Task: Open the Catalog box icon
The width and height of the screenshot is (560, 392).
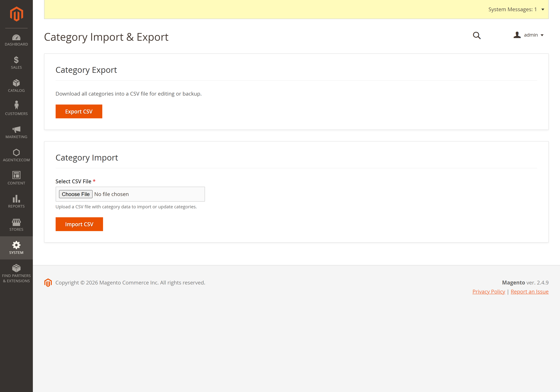Action: 16,83
